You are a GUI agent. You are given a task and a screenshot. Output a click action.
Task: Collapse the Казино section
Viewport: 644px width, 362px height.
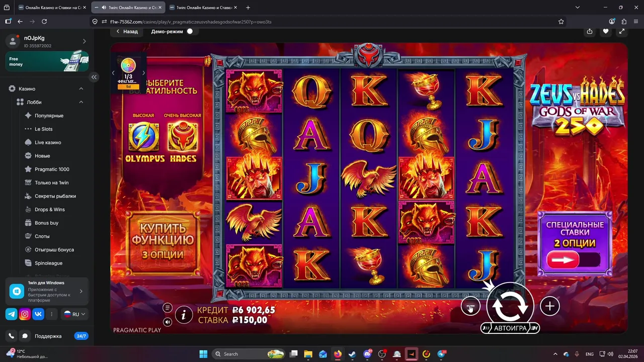click(81, 88)
